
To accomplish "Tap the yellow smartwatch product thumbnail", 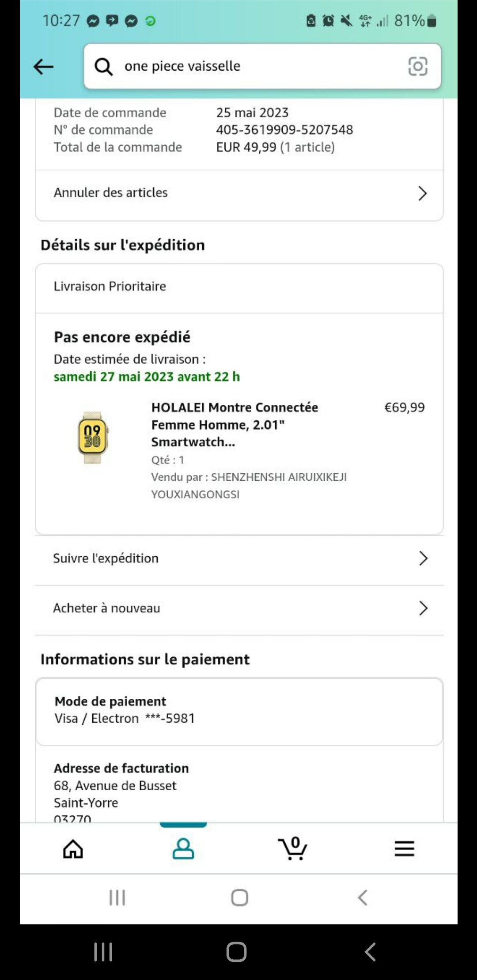I will (92, 437).
